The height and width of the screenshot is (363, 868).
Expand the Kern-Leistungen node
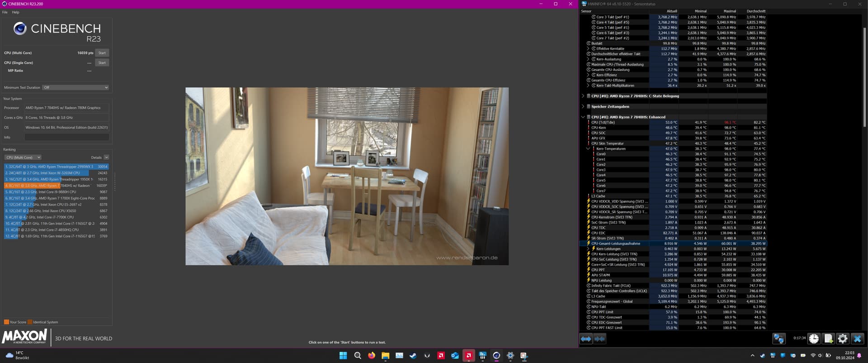pyautogui.click(x=588, y=248)
